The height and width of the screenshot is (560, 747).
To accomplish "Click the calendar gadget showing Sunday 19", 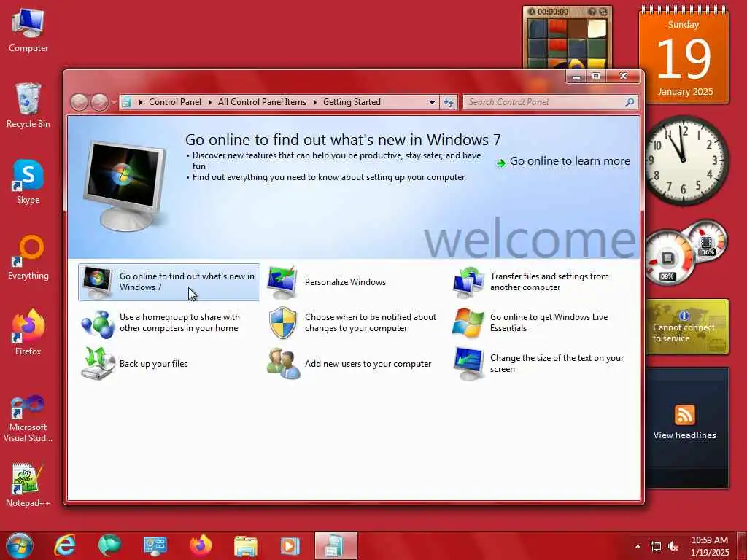I will pos(684,55).
